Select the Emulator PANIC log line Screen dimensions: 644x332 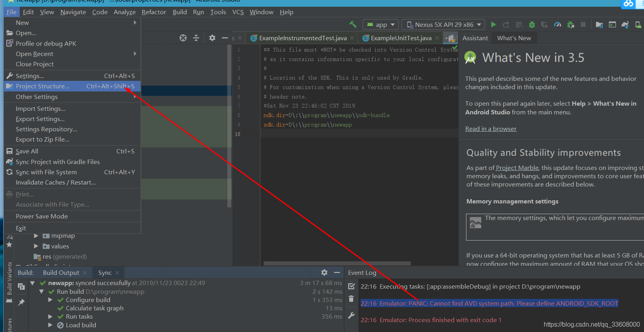point(489,303)
